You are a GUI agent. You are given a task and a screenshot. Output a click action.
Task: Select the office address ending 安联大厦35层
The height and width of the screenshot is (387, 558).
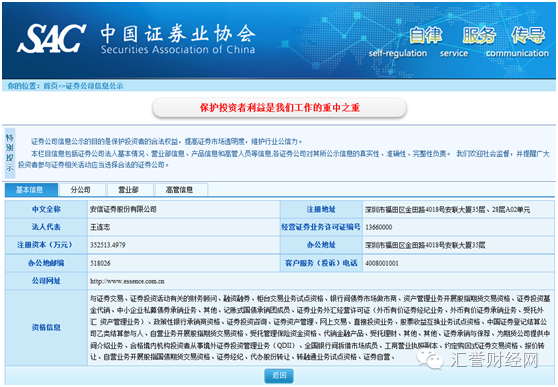tap(425, 245)
